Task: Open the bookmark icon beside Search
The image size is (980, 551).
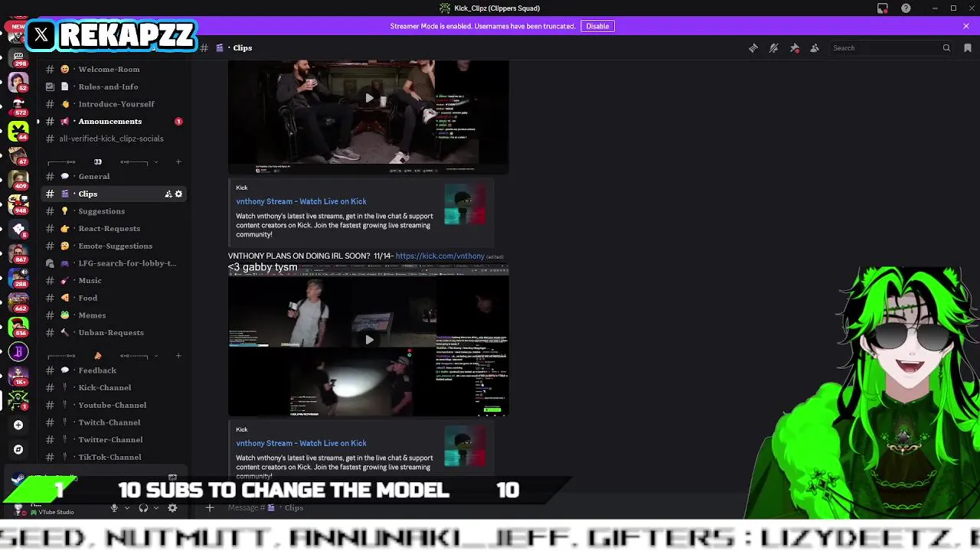Action: tap(968, 48)
